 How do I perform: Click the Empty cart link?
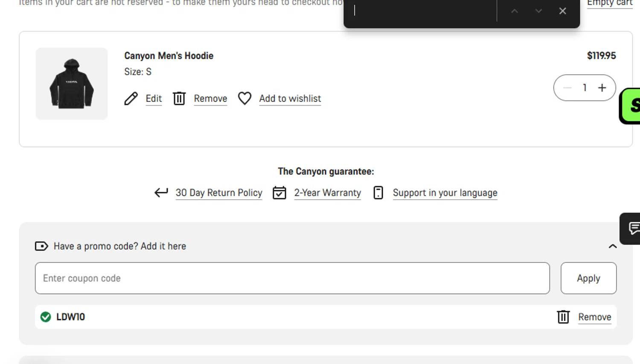point(609,3)
